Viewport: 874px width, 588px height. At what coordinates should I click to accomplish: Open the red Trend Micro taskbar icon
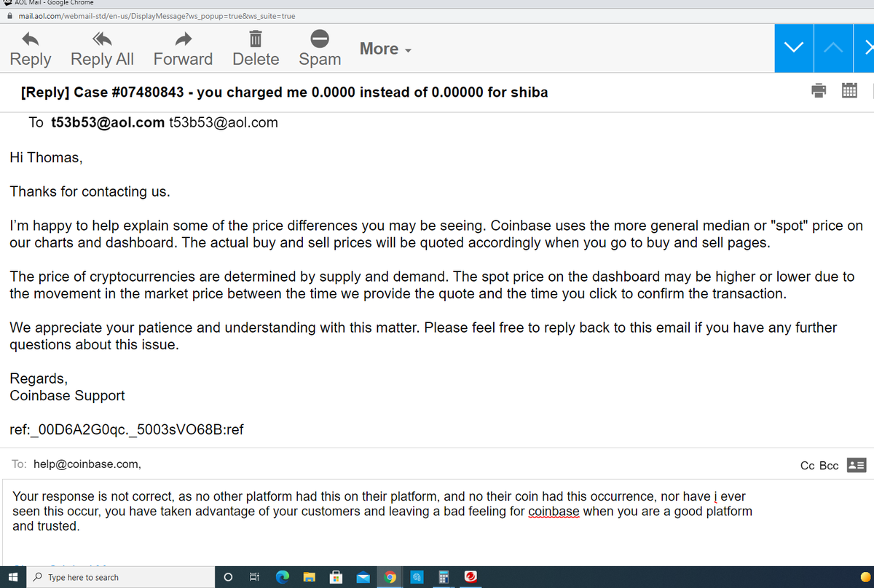[x=471, y=577]
